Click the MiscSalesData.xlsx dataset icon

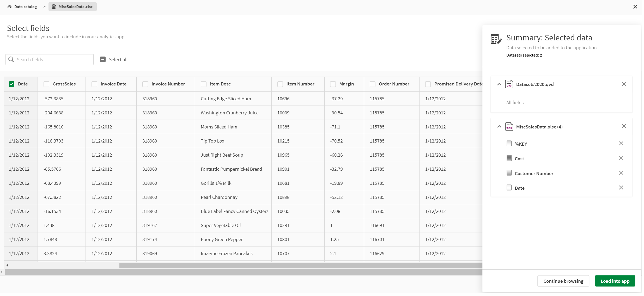tap(509, 126)
